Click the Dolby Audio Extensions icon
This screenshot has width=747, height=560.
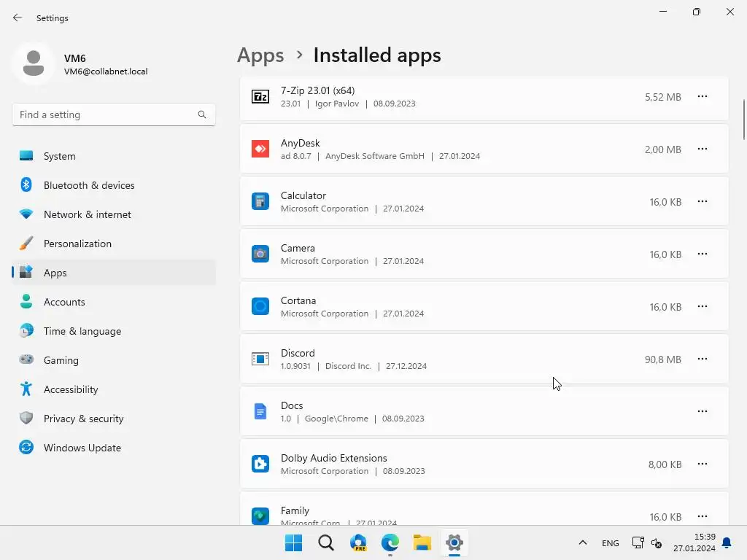click(x=260, y=464)
